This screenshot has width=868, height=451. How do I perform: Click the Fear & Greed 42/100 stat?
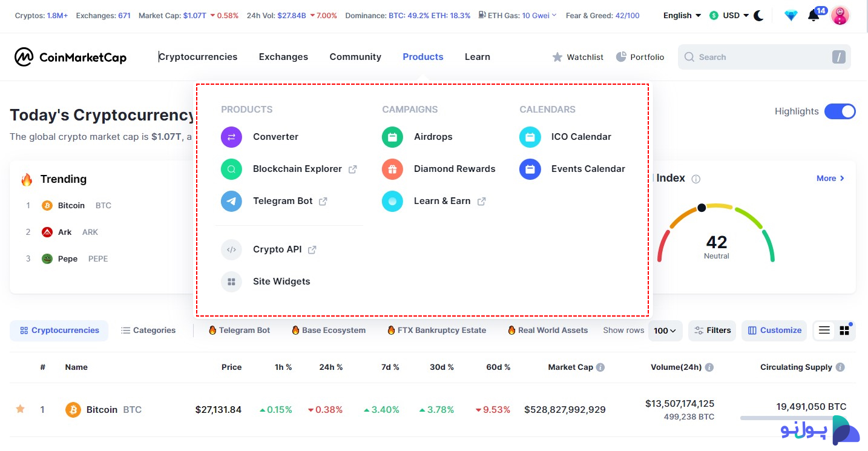[x=602, y=15]
